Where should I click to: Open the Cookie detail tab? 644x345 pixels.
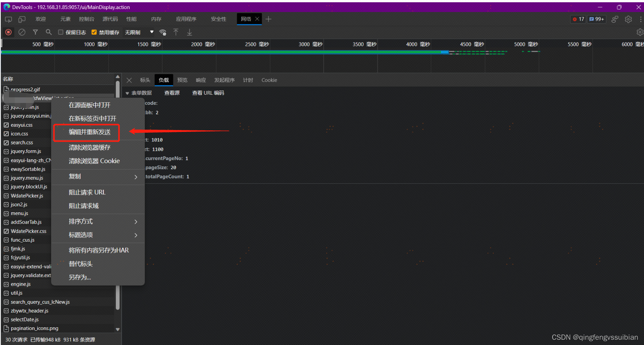point(269,80)
